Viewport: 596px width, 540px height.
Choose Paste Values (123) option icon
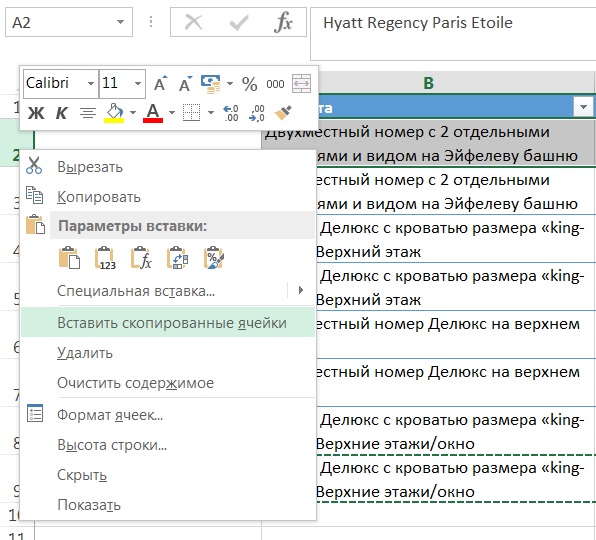(x=105, y=258)
